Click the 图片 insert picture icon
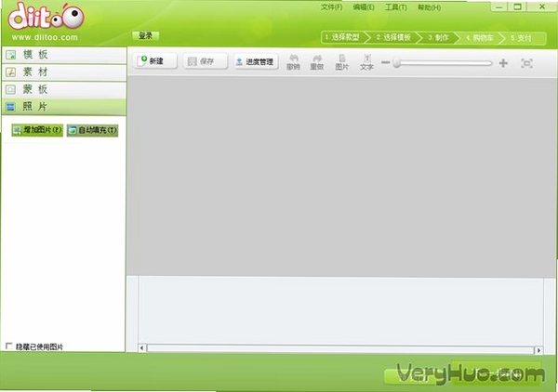Image resolution: width=558 pixels, height=392 pixels. [x=341, y=62]
